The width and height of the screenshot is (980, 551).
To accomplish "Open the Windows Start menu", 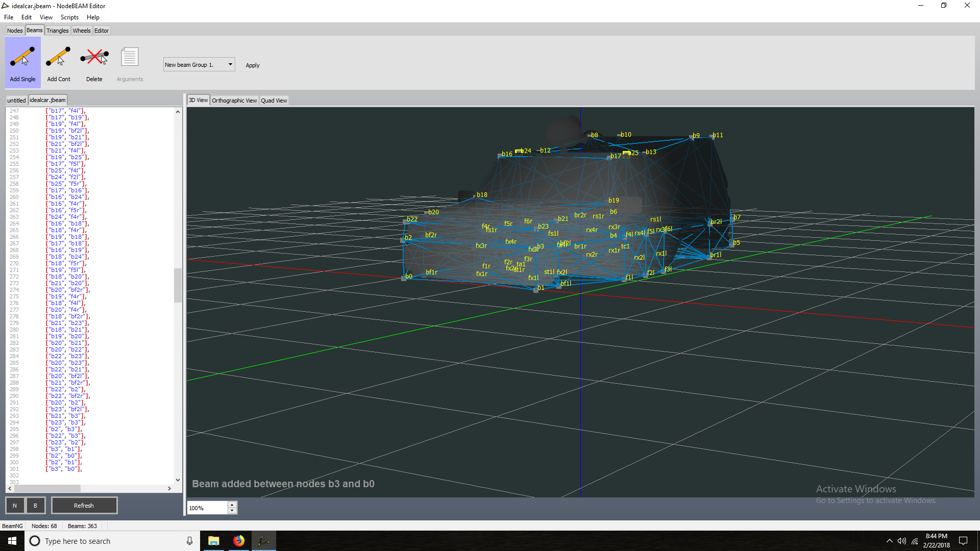I will pos(12,541).
